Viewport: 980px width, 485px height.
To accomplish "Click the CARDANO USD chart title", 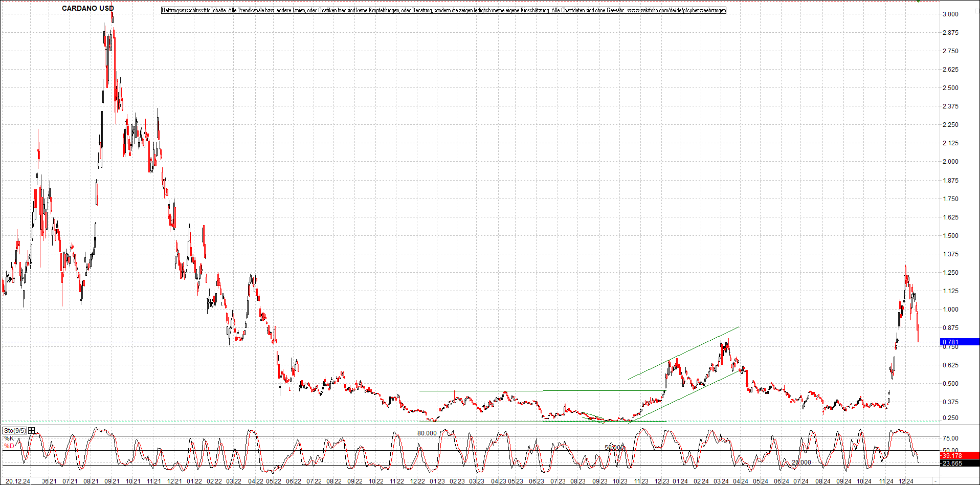I will (x=88, y=8).
